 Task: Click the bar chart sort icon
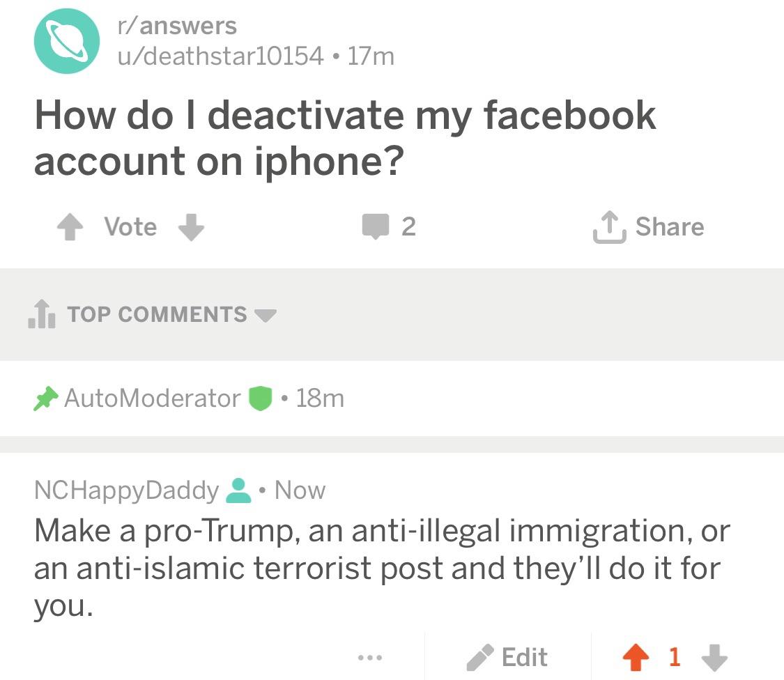(x=41, y=315)
